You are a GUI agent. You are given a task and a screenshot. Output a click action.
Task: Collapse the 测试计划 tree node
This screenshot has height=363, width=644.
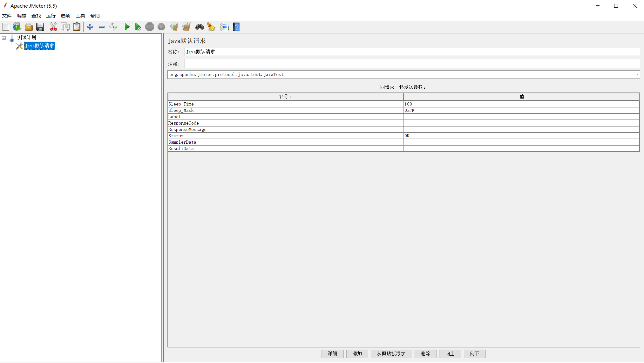pos(4,38)
